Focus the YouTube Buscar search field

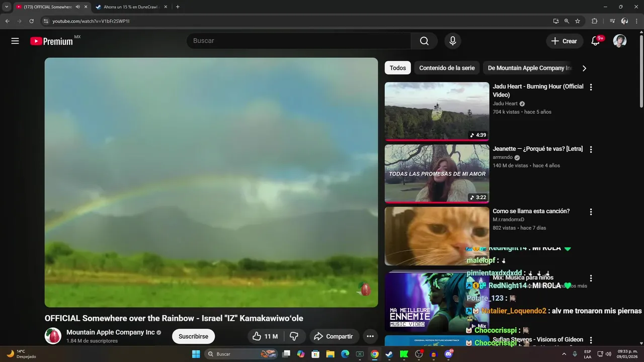tap(299, 41)
